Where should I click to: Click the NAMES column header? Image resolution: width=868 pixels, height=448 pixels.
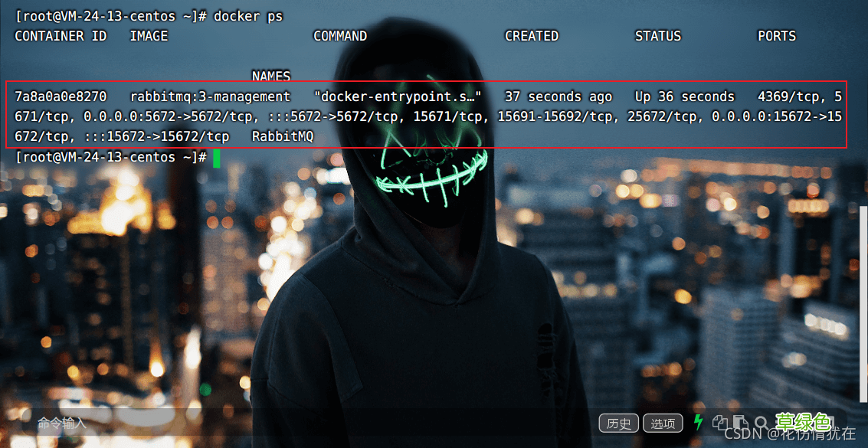pos(270,77)
